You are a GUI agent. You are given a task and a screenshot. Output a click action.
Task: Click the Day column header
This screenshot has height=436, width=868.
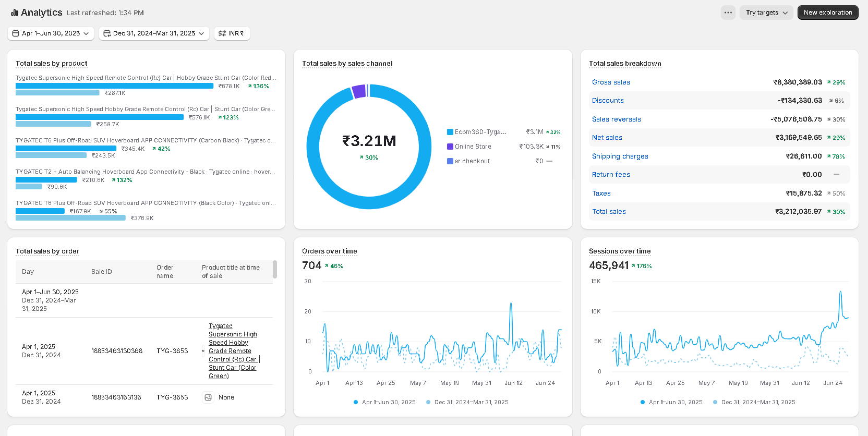point(28,272)
